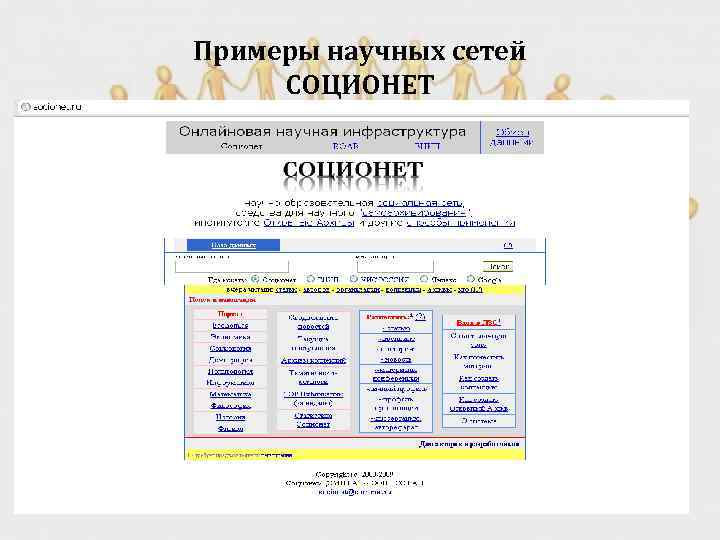Open the 'Математика' subject link

(230, 394)
